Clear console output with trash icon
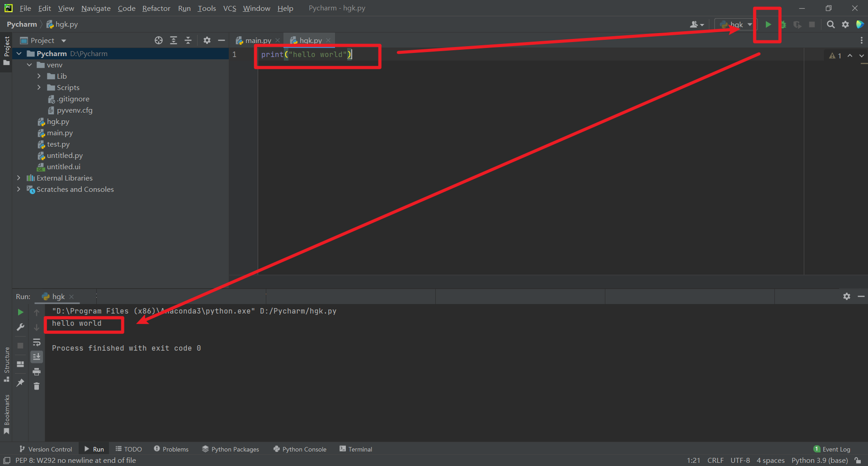 [x=37, y=386]
